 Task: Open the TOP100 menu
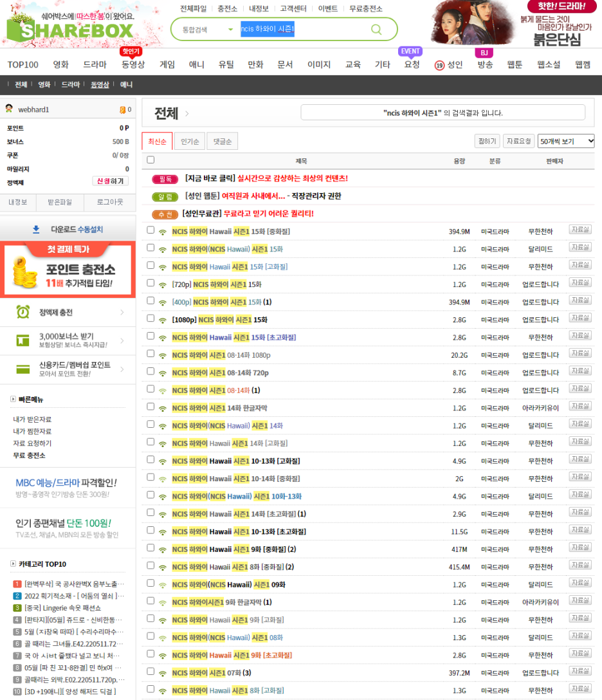click(23, 65)
